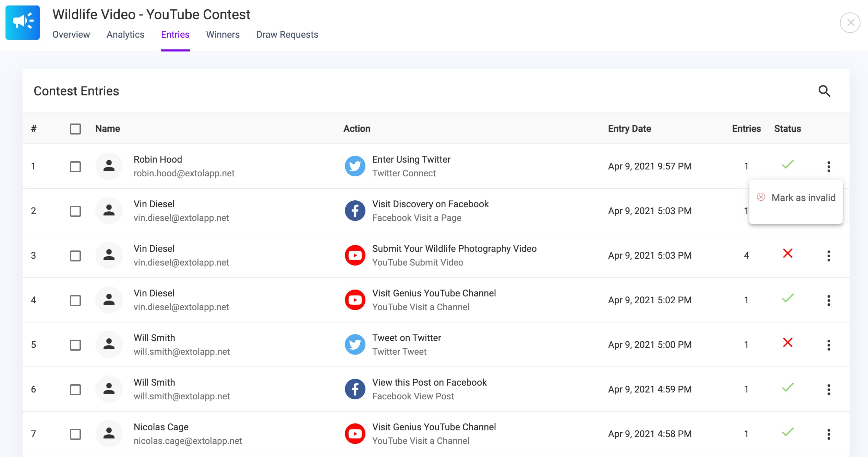Click the avatar icon in row 6
Viewport: 868px width, 457px height.
coord(109,389)
